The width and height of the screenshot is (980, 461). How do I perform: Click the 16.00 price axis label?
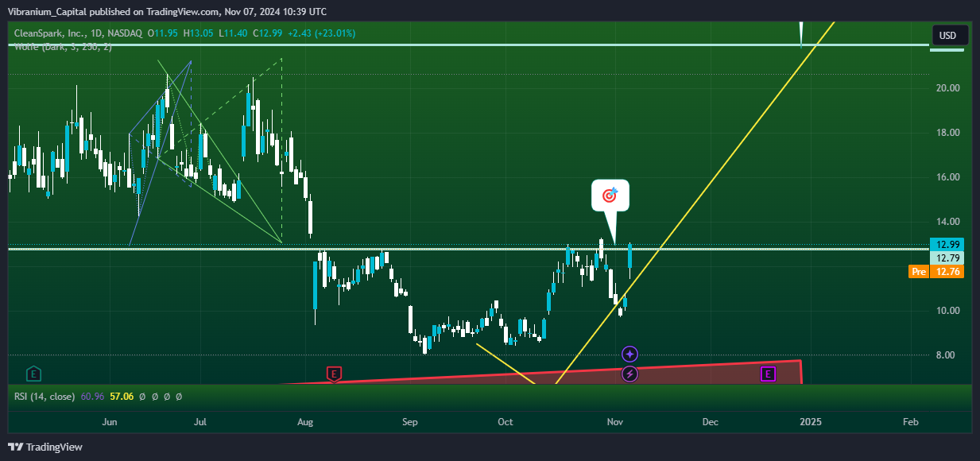(x=947, y=177)
